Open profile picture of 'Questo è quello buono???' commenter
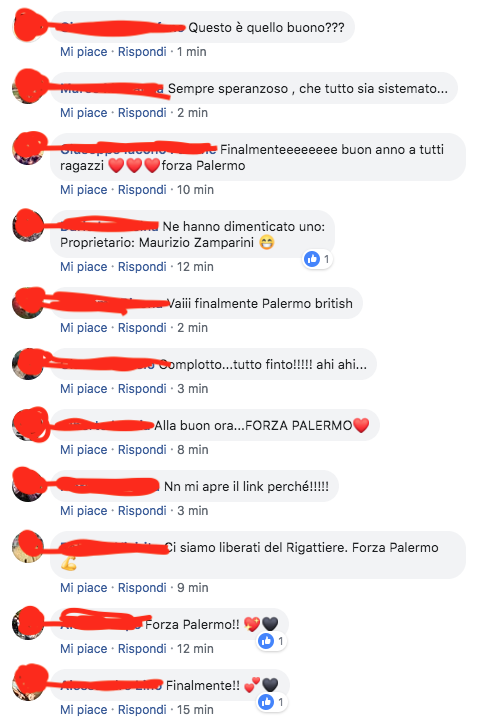 28,26
